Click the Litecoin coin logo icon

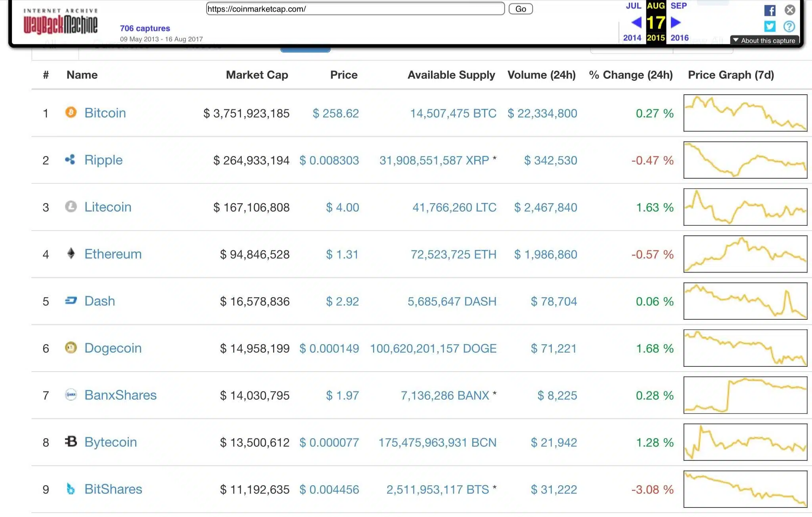[71, 207]
